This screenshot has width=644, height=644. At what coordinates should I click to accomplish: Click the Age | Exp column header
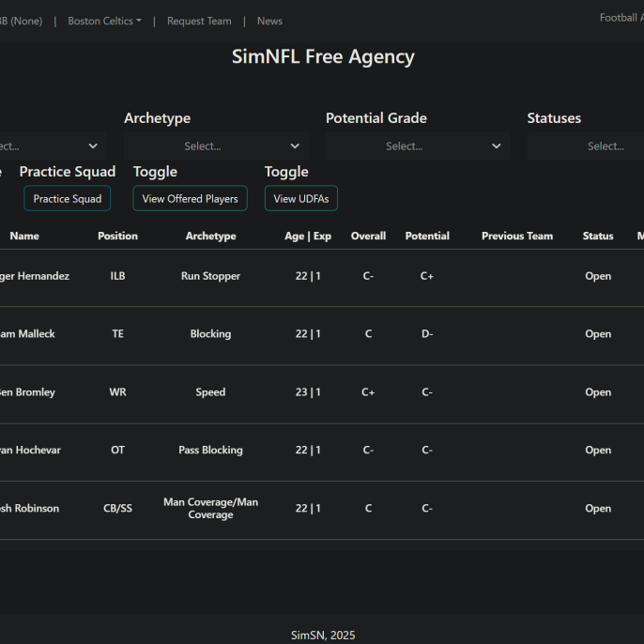[x=308, y=236]
